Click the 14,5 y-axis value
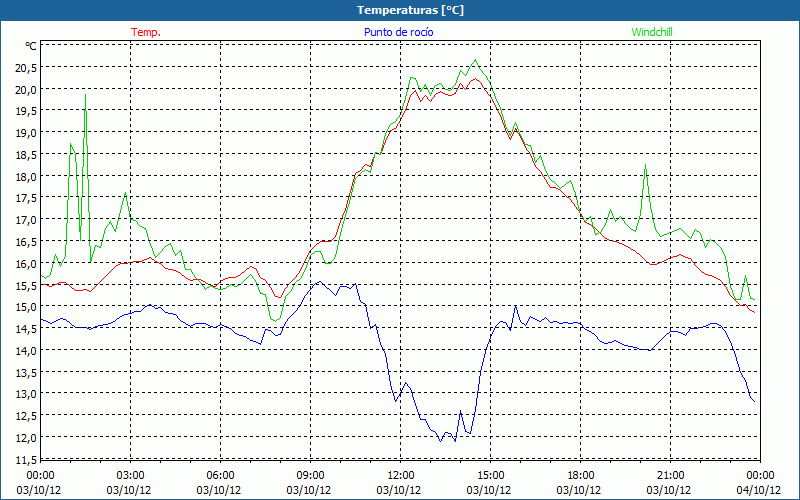Screen dimensions: 800x500 click(26, 329)
